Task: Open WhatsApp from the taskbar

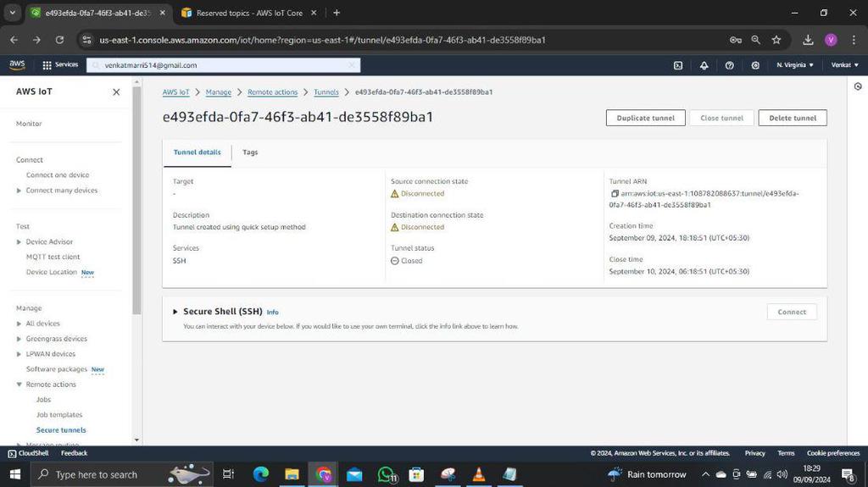Action: coord(386,474)
